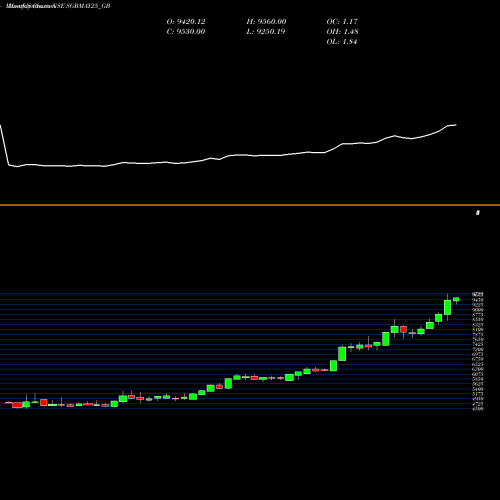Click the OH: 1.48 percentage value

pos(343,32)
